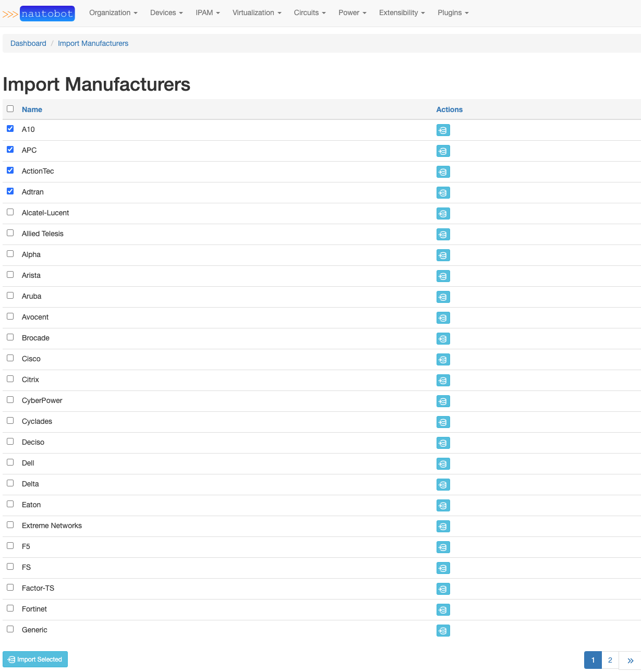Viewport: 641px width, 672px height.
Task: Go to pagination page 2
Action: (x=610, y=659)
